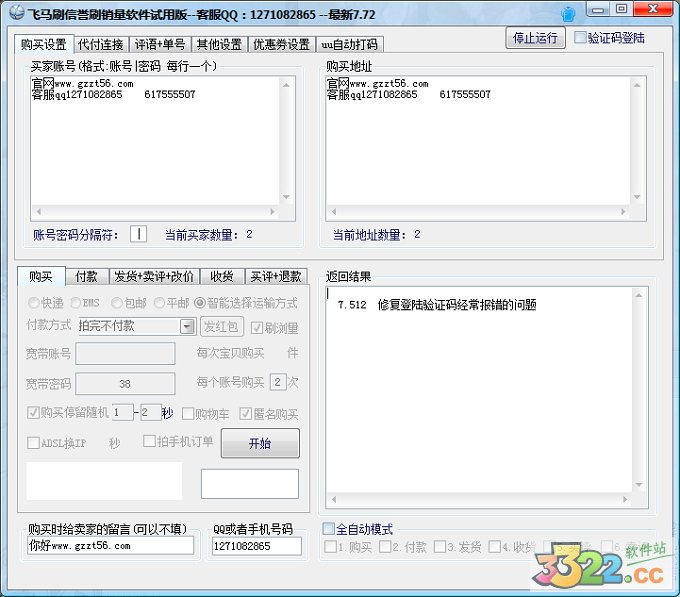Enable the 购物车 checkbox

(x=188, y=414)
